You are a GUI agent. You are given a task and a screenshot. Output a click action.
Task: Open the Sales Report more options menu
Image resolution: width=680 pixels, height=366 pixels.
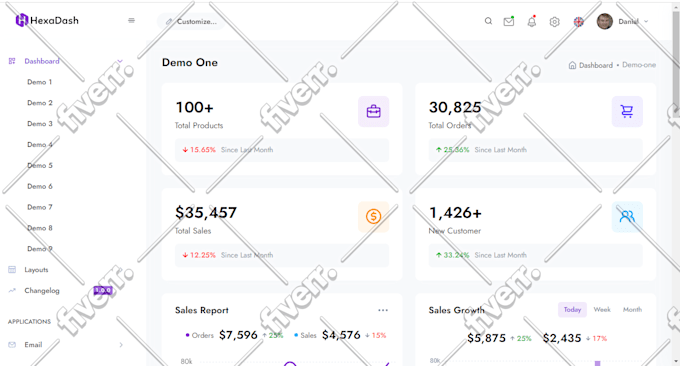click(x=383, y=310)
